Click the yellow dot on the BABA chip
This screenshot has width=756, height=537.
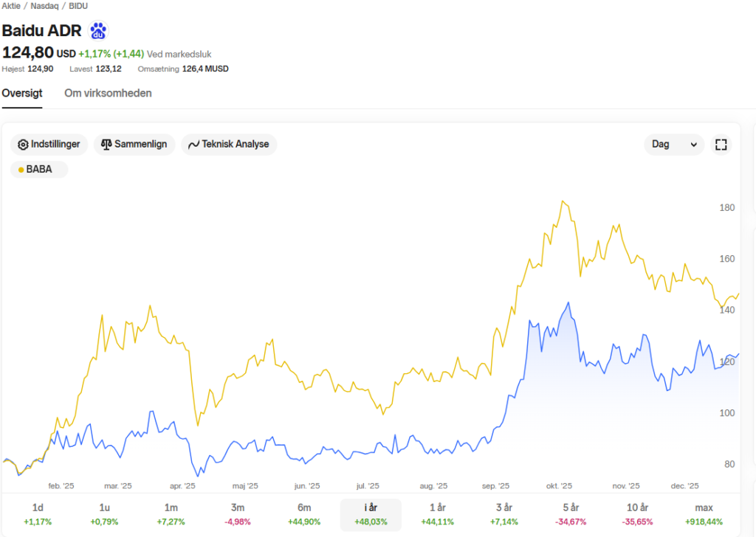click(x=21, y=170)
